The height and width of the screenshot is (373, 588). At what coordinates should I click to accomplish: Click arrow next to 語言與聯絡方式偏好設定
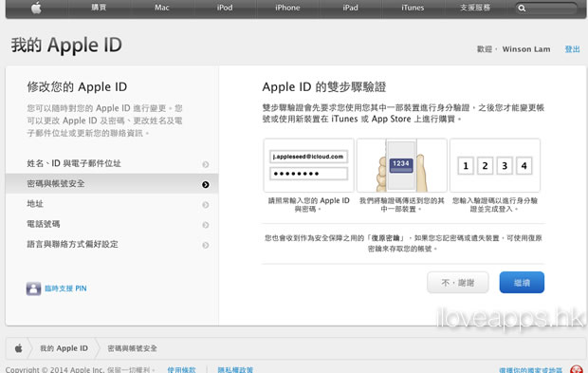206,245
